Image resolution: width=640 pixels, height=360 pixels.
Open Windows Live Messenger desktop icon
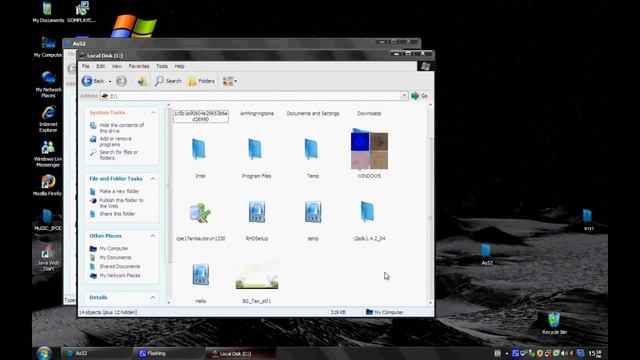tap(48, 154)
